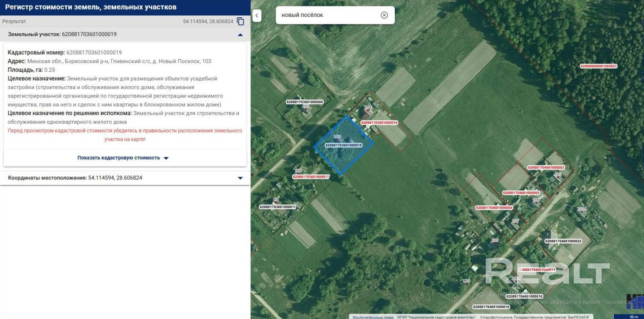Select parcel label 620881703601000014
Screen dimensions: 644x319
[379, 122]
